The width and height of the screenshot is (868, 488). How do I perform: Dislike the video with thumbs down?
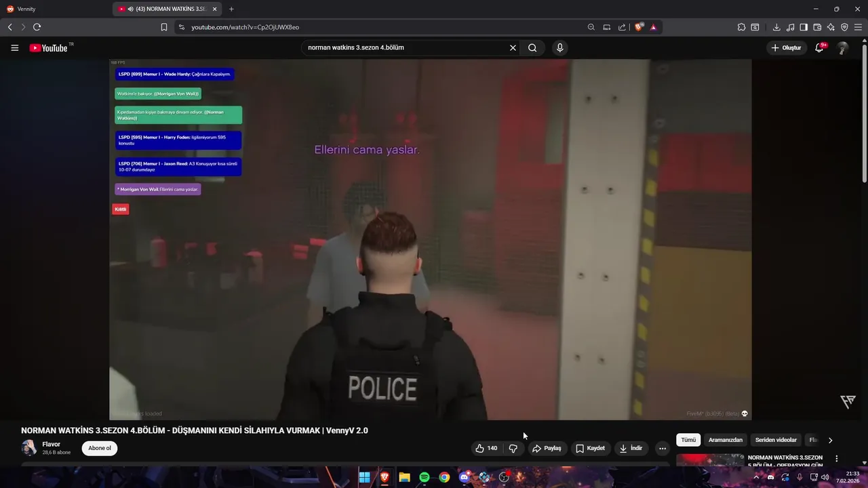coord(513,448)
